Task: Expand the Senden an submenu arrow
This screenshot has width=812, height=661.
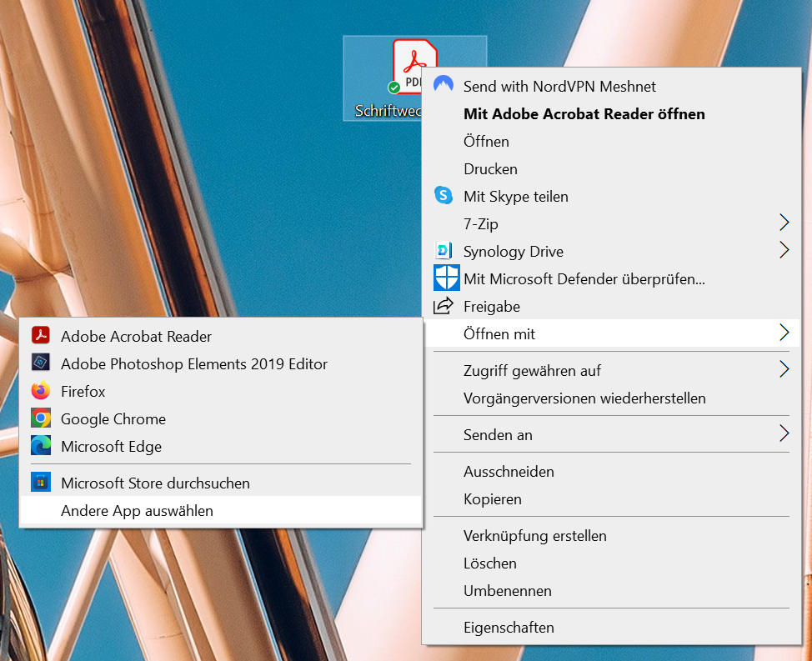Action: click(x=783, y=433)
